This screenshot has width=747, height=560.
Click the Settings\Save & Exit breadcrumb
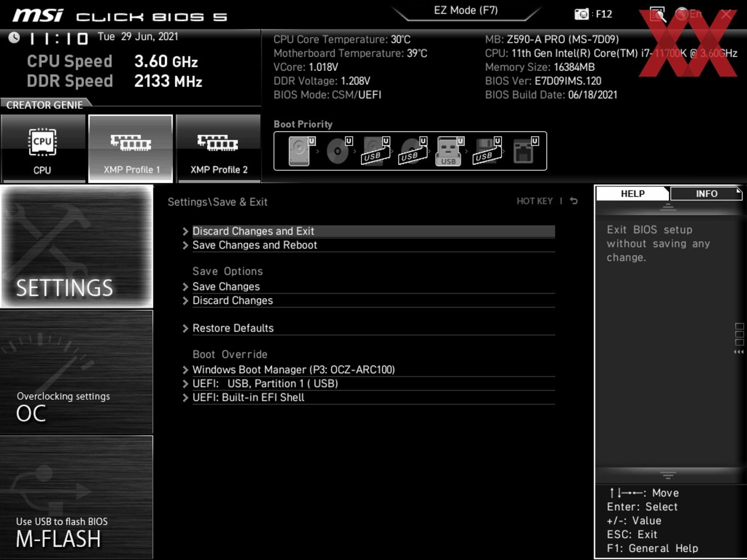pyautogui.click(x=218, y=201)
